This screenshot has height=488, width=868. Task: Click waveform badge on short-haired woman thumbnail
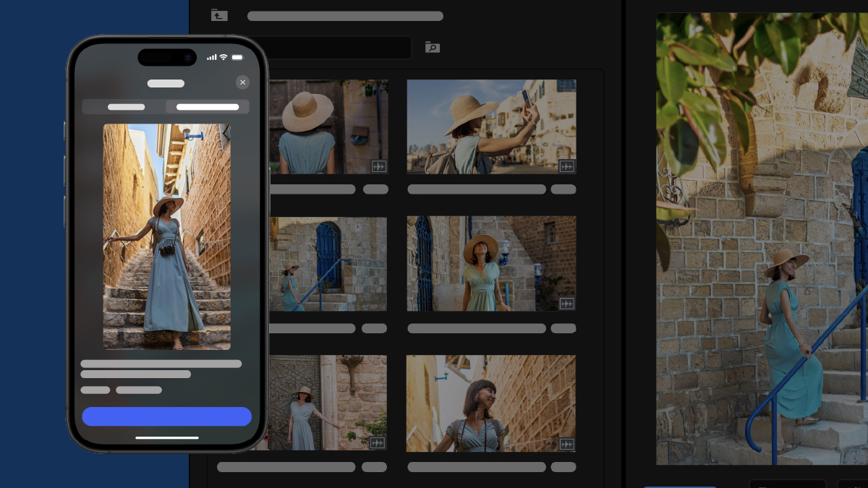point(566,444)
